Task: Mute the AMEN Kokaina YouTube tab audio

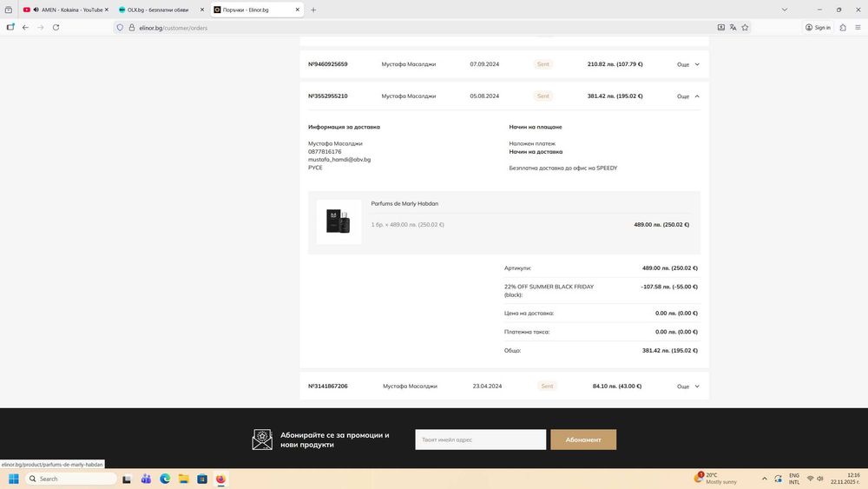Action: (x=36, y=10)
